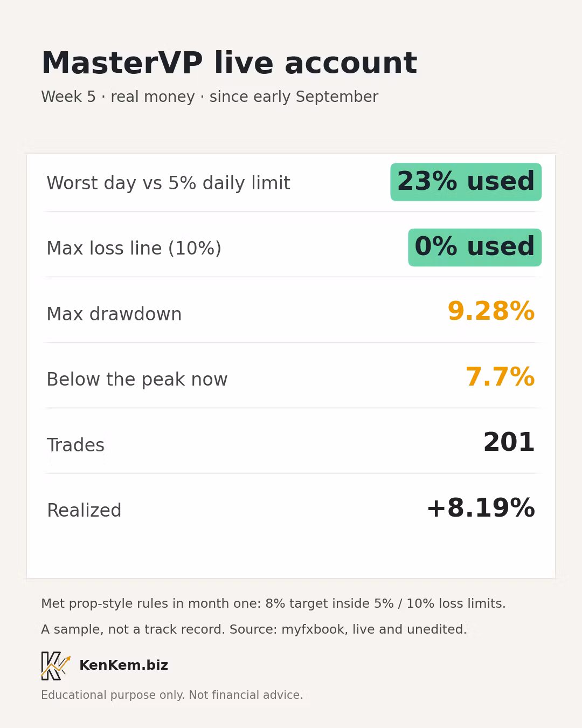Click the green 23% used badge
The width and height of the screenshot is (582, 728).
point(466,182)
